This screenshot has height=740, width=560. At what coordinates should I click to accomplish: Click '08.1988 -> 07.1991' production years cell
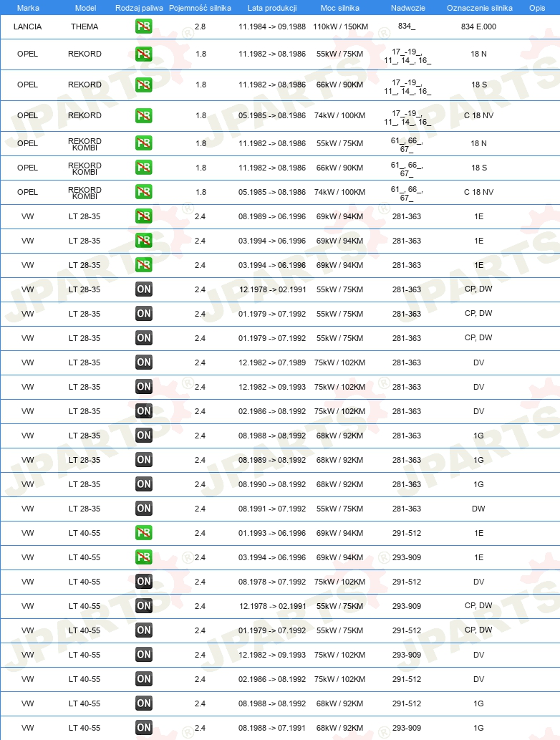(272, 729)
